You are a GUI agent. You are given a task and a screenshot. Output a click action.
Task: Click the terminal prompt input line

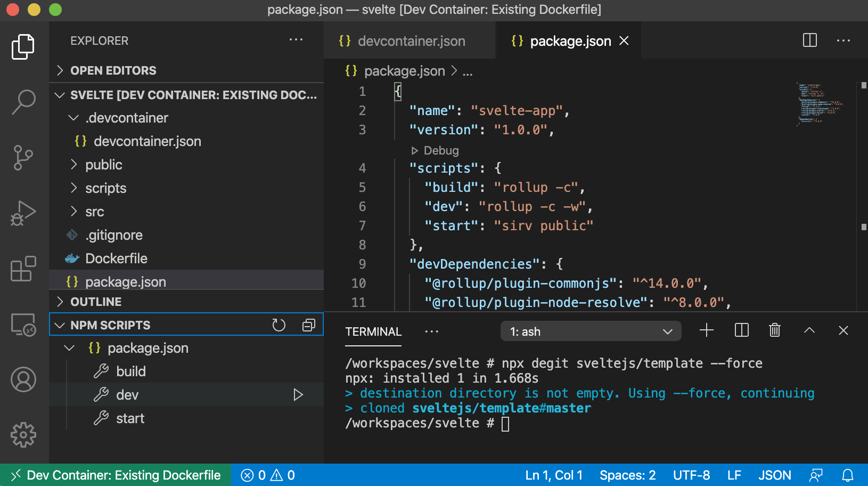428,423
